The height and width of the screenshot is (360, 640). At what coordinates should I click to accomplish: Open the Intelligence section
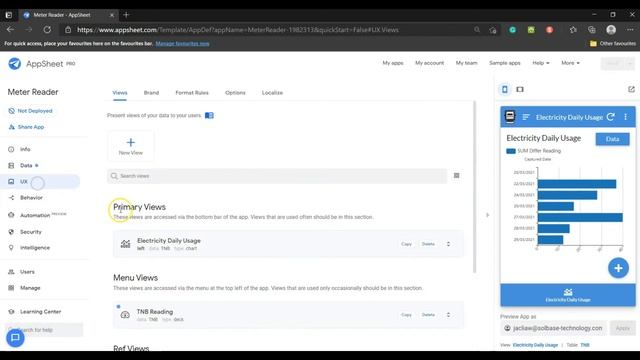[x=35, y=248]
